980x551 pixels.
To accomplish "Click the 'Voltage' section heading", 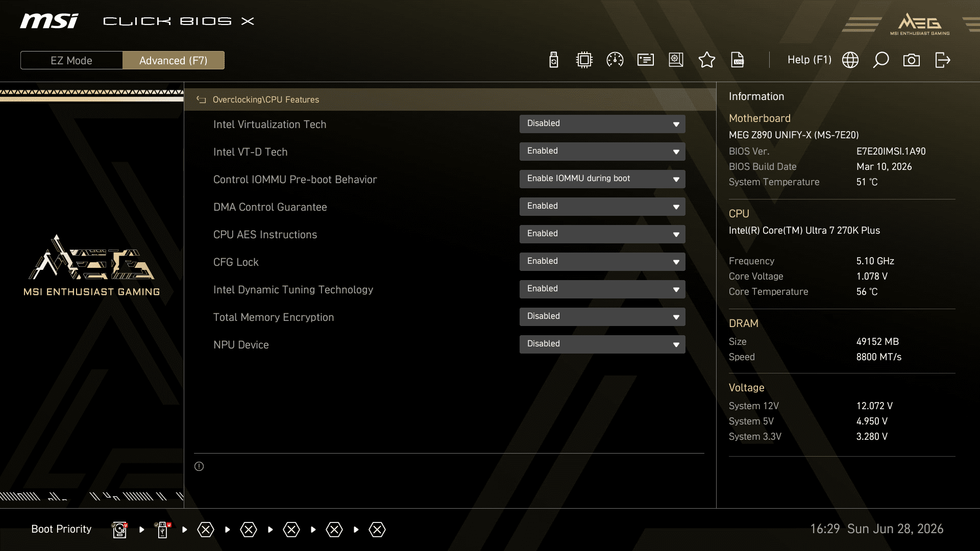I will click(x=746, y=388).
